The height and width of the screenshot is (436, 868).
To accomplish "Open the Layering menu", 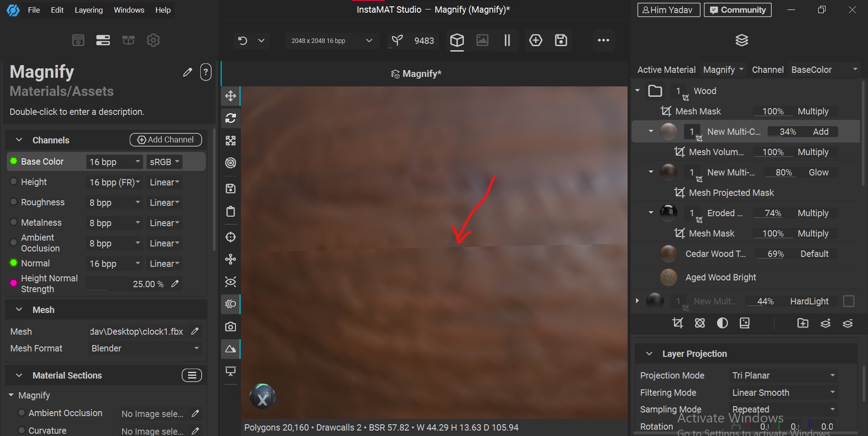I will [x=89, y=10].
